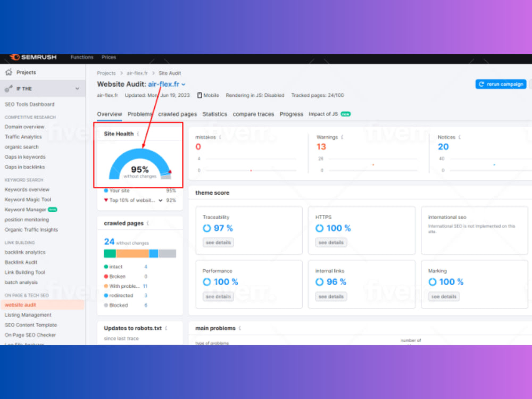The image size is (532, 399).
Task: Click the Semrush logo
Action: tap(33, 57)
